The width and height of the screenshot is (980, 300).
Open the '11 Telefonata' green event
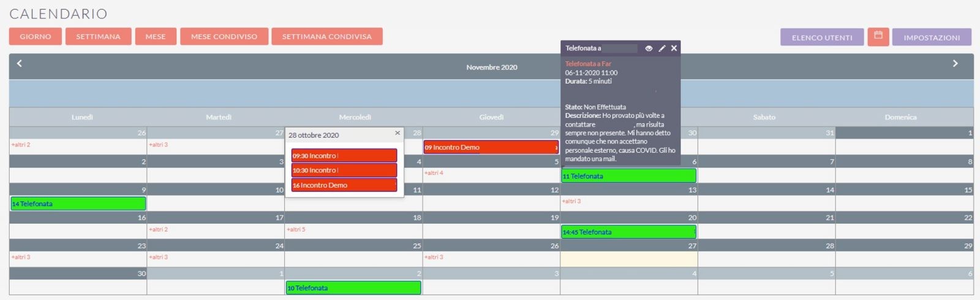(629, 176)
